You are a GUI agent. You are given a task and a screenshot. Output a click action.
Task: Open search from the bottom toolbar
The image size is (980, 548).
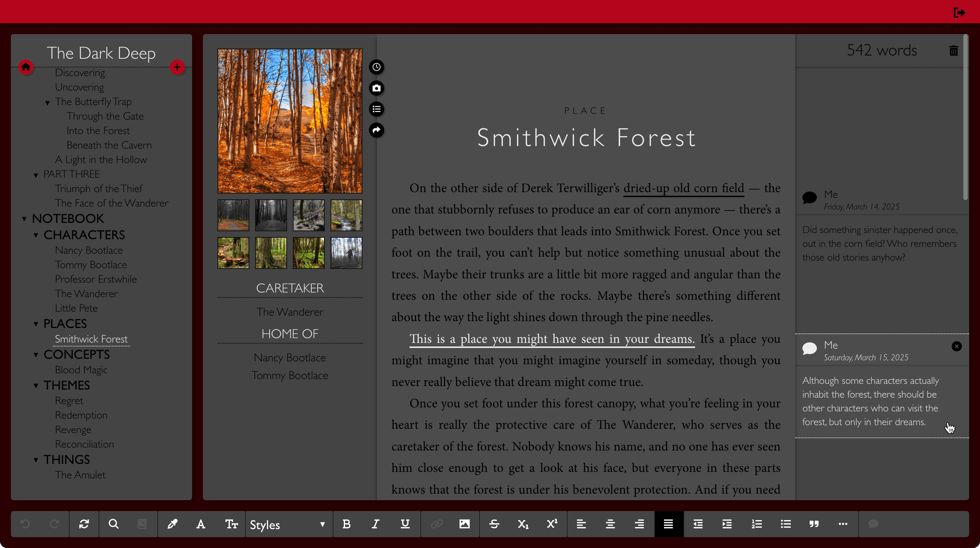113,524
